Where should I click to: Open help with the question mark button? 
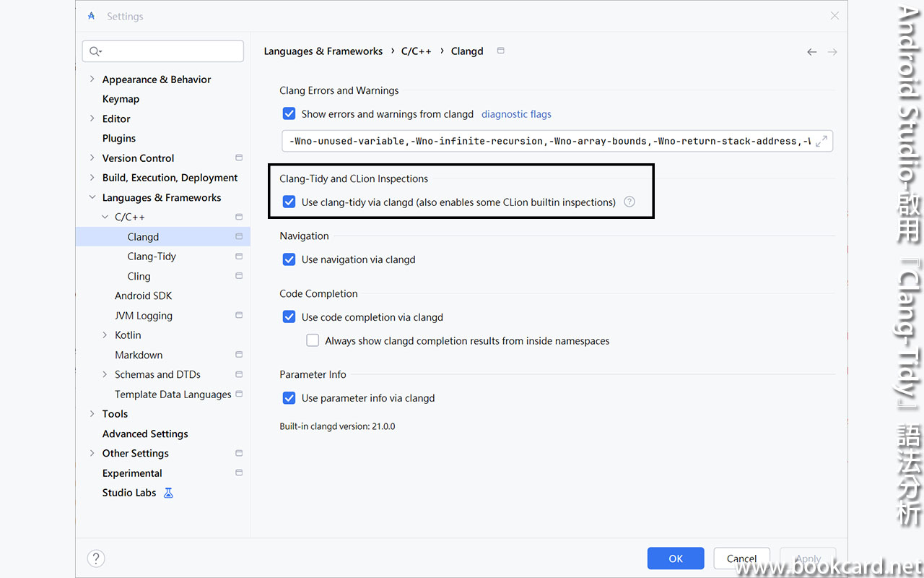click(96, 558)
